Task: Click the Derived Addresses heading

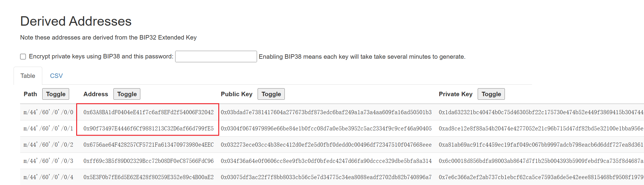Action: click(76, 21)
